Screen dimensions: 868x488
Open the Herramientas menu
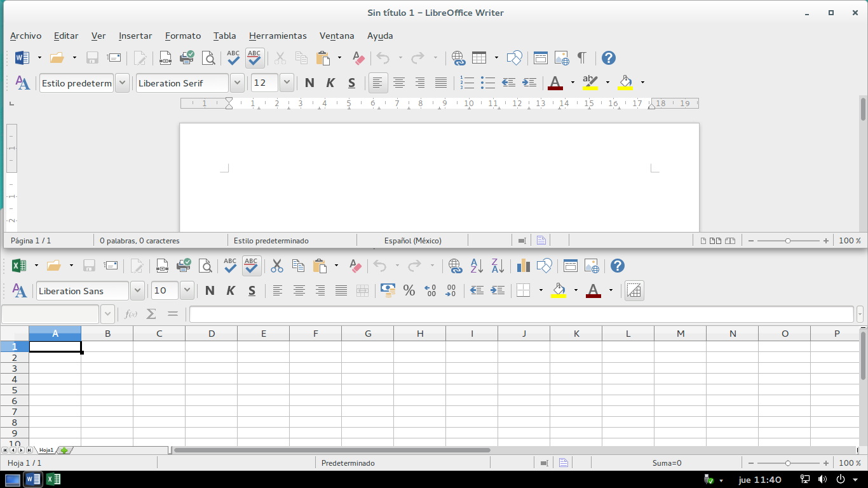(x=278, y=36)
